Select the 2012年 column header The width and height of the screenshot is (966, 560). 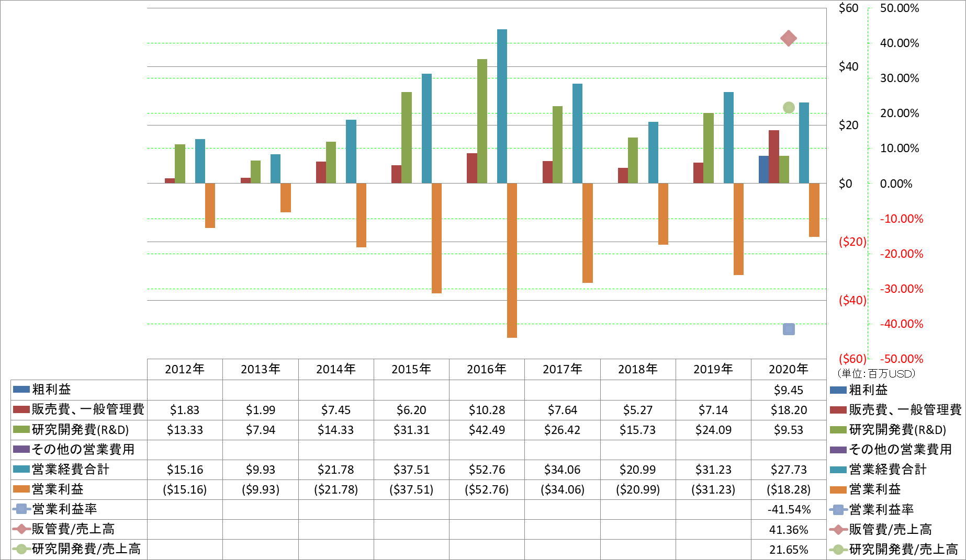[185, 369]
